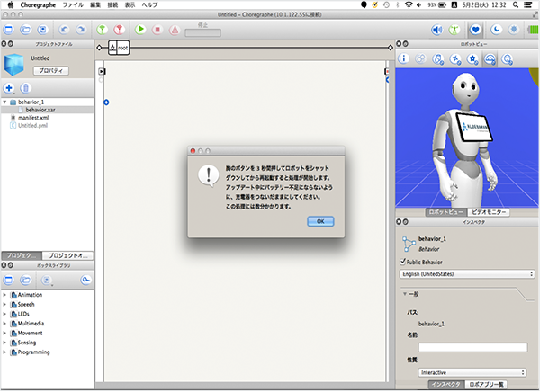The width and height of the screenshot is (540, 392).
Task: Create a new project with toolbar icon
Action: pyautogui.click(x=9, y=30)
